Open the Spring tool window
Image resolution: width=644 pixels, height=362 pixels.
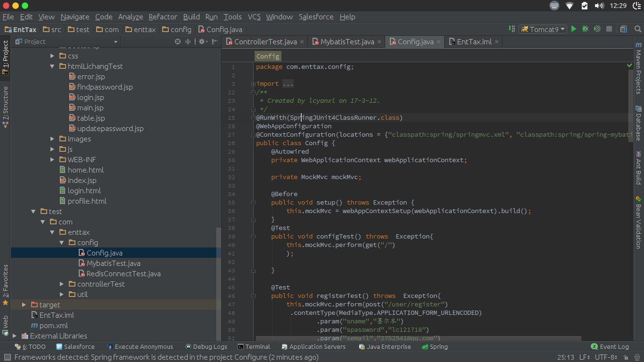pos(435,347)
